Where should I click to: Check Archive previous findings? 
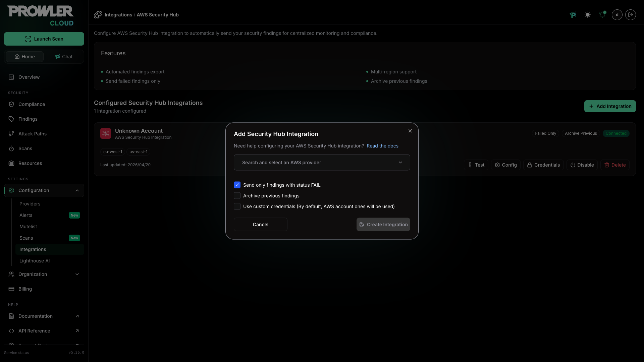click(x=237, y=196)
